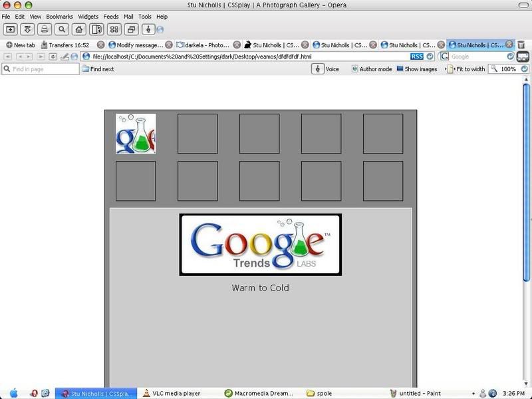Switch to the Transfers 16:52 tab
The width and height of the screenshot is (532, 399).
coord(69,45)
